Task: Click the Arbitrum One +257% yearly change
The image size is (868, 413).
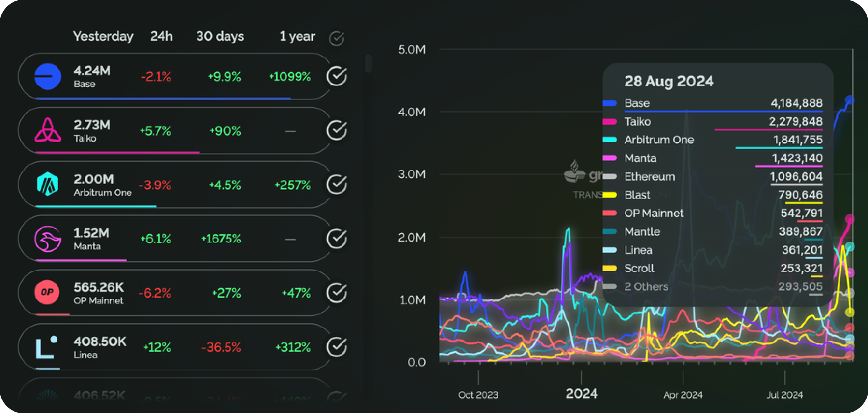Action: point(293,185)
